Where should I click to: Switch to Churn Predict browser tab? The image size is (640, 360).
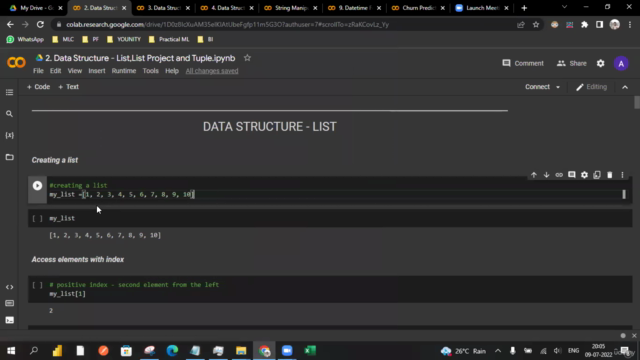click(418, 8)
